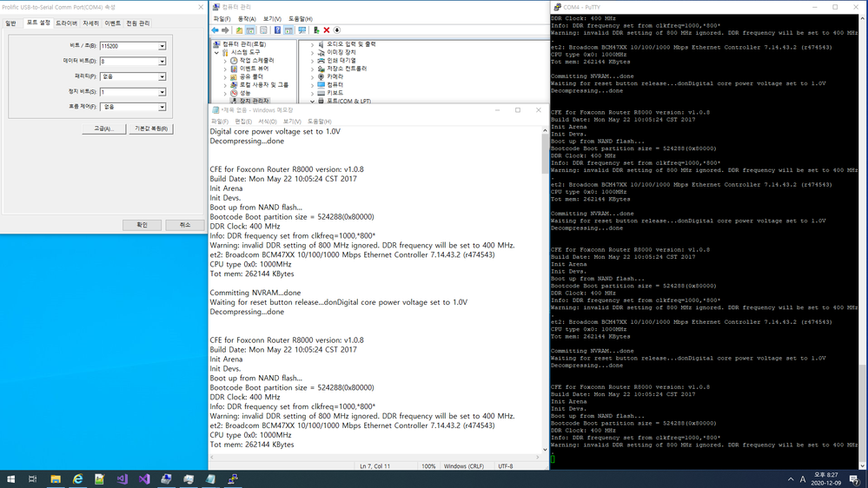Click the round down-arrow device icon
This screenshot has height=488, width=868.
pyautogui.click(x=336, y=30)
